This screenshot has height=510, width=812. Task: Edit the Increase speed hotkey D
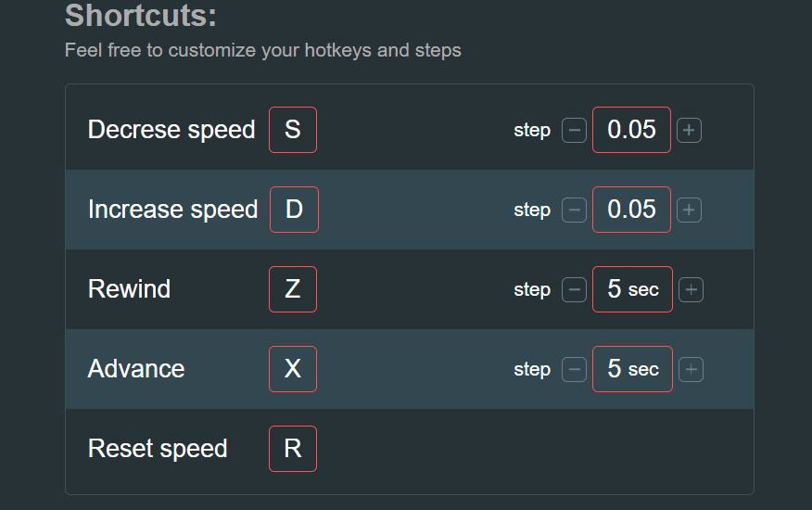(294, 210)
